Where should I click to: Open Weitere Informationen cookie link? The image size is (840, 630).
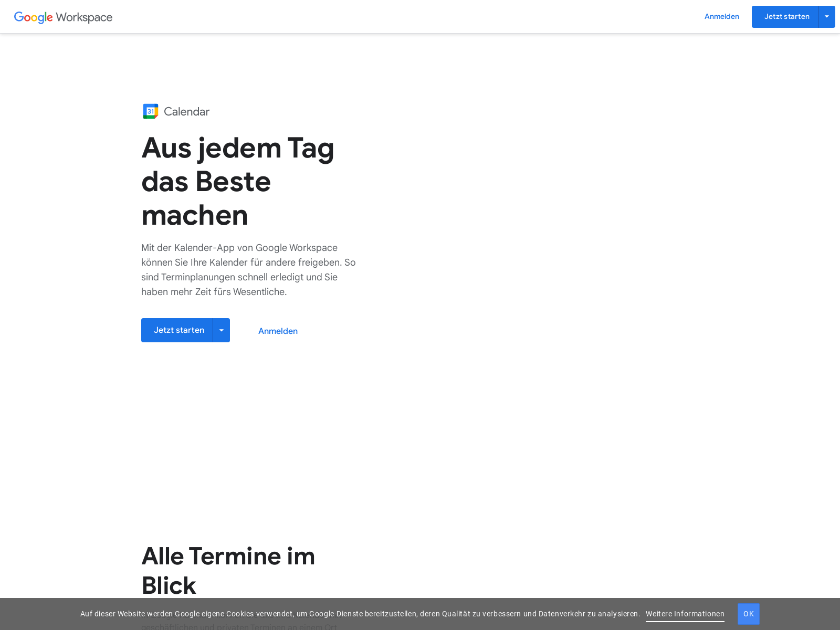[x=685, y=614]
